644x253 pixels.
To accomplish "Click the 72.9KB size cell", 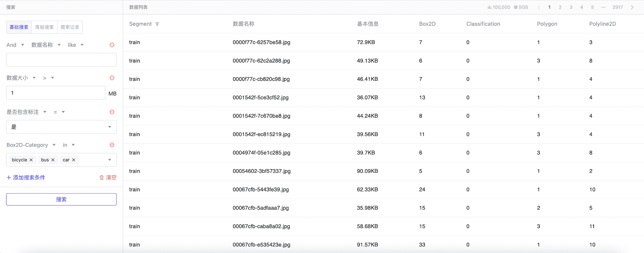I will 366,42.
